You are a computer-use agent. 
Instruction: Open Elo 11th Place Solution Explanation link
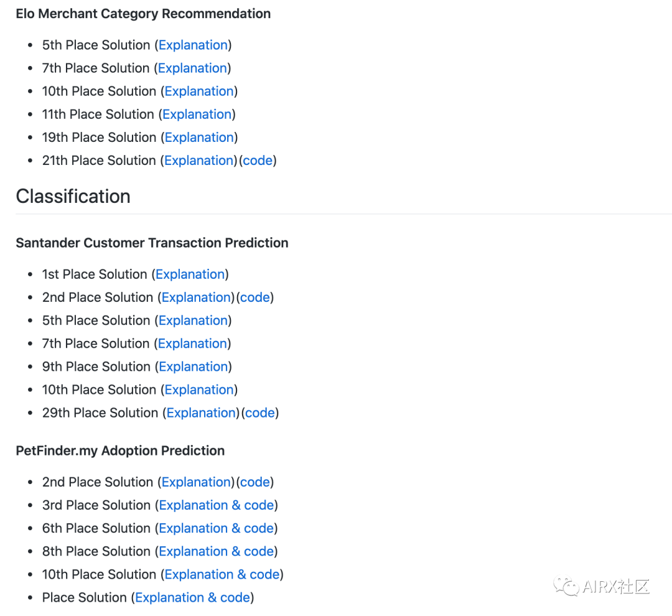[197, 114]
